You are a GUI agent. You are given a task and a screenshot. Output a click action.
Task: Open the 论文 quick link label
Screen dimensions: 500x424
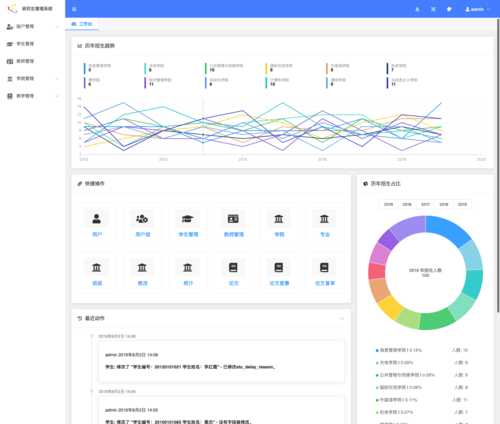[x=234, y=283]
